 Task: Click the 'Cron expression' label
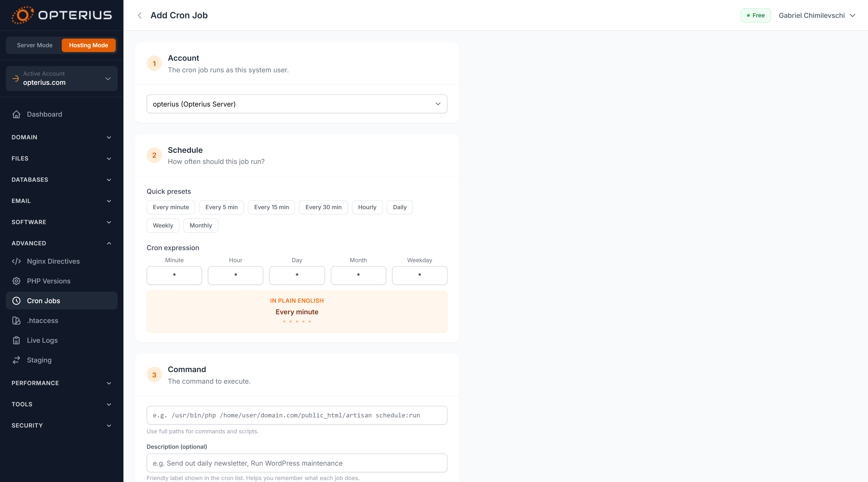coord(173,248)
